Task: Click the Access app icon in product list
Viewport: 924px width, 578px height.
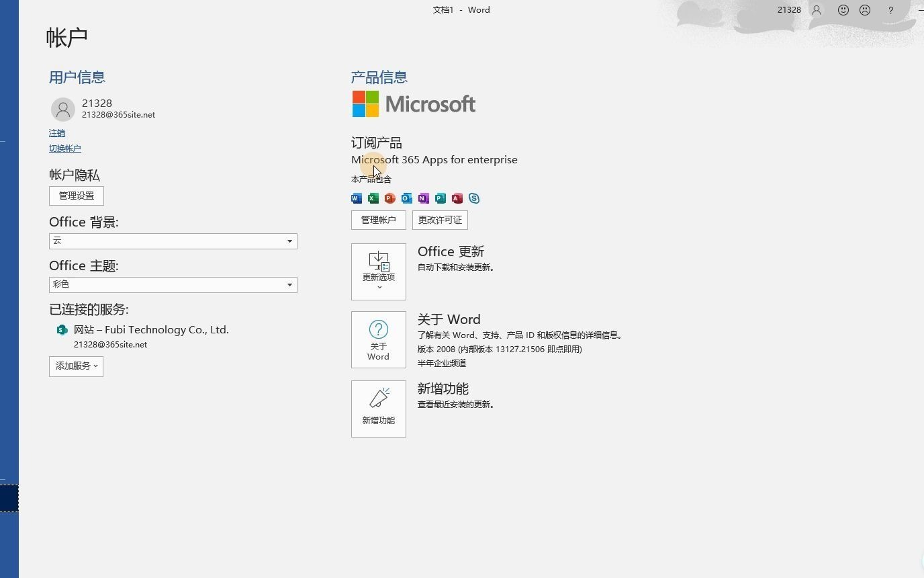Action: click(457, 198)
